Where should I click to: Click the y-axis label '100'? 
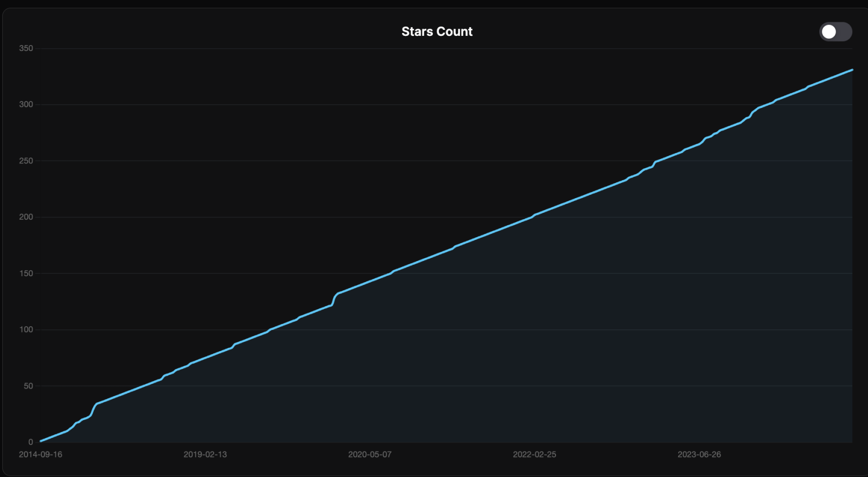[26, 329]
